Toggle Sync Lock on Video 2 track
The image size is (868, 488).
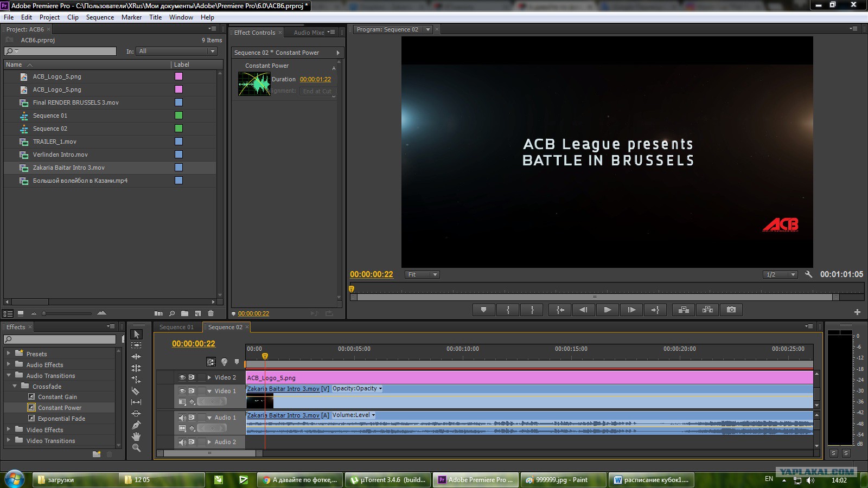pos(192,377)
